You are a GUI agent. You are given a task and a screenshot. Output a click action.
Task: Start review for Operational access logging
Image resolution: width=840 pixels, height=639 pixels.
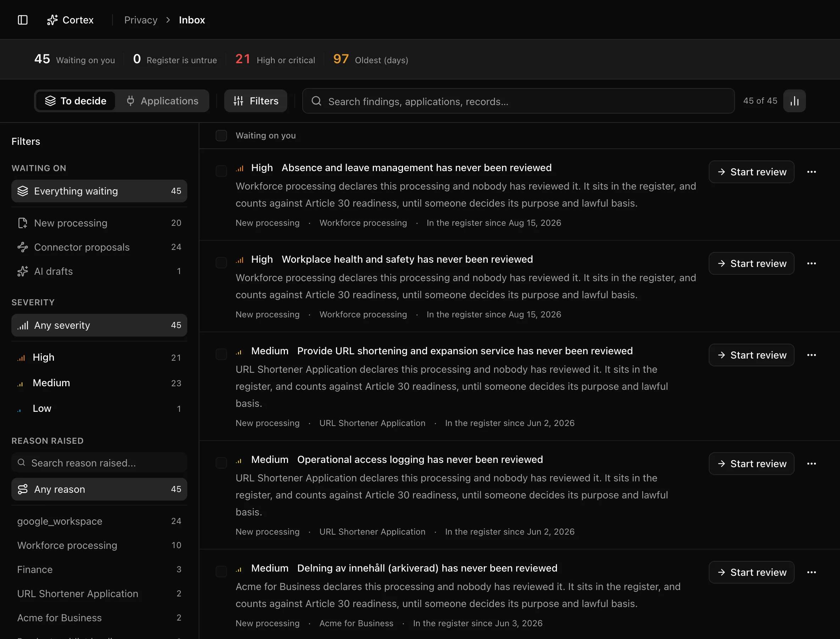751,464
